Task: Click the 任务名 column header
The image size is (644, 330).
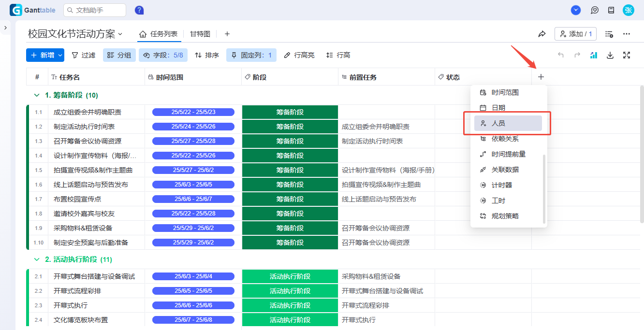Action: click(x=96, y=77)
